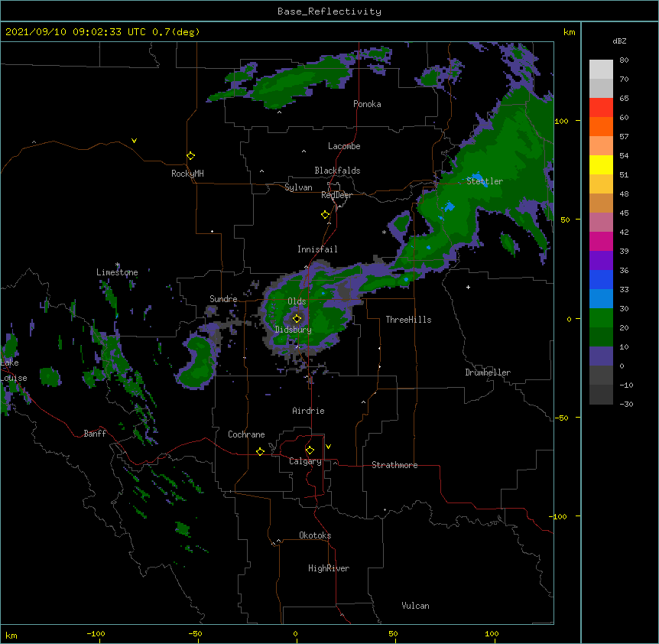Click the dBZ legend heading

(619, 41)
